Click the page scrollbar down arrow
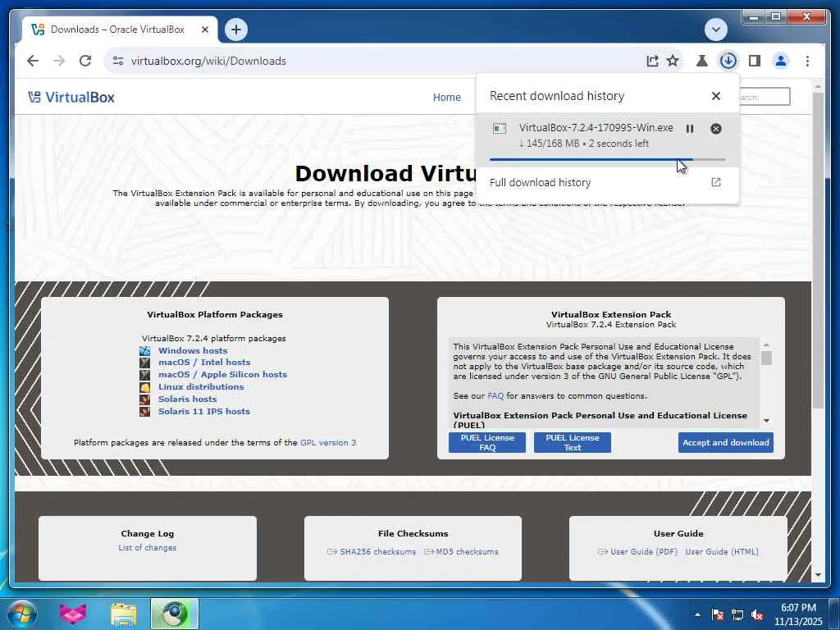Image resolution: width=840 pixels, height=630 pixels. pyautogui.click(x=818, y=575)
